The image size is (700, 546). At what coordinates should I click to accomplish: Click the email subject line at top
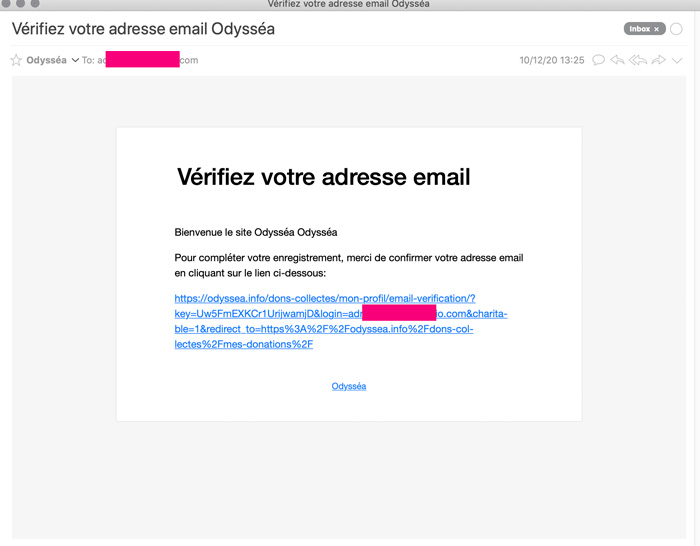pos(143,29)
